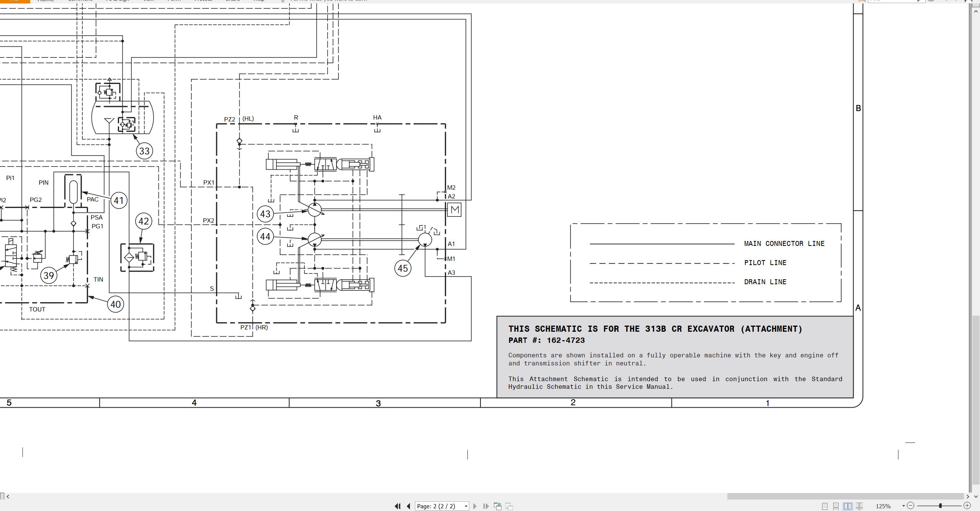The height and width of the screenshot is (511, 980).
Task: Click the M2 port label
Action: tap(451, 188)
